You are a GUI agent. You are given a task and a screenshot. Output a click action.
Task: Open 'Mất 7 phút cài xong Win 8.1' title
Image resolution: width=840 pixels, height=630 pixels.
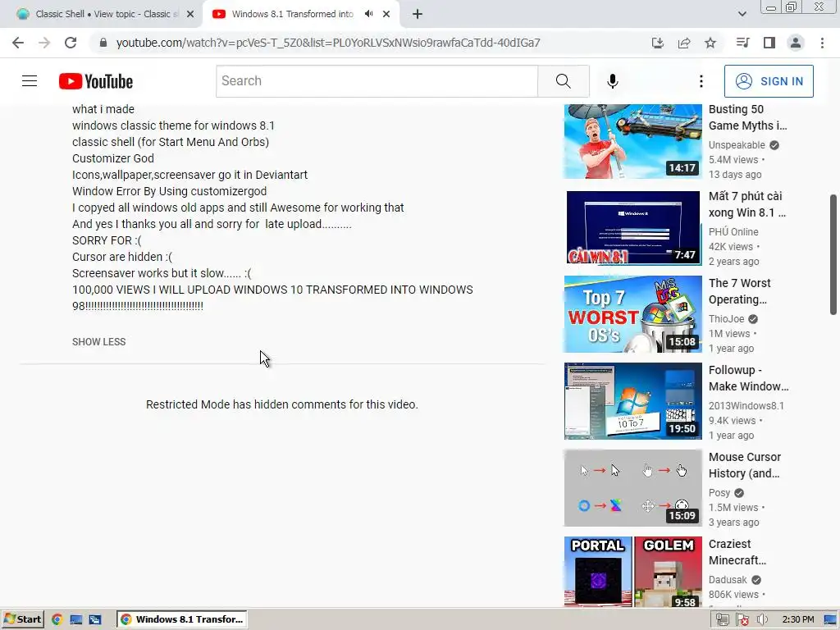(746, 204)
